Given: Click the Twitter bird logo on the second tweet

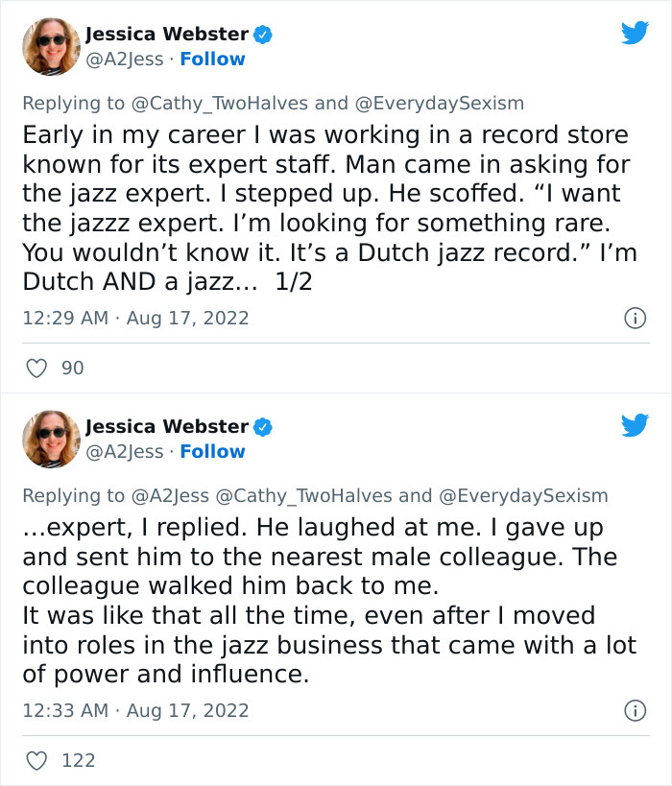Looking at the screenshot, I should (x=636, y=426).
